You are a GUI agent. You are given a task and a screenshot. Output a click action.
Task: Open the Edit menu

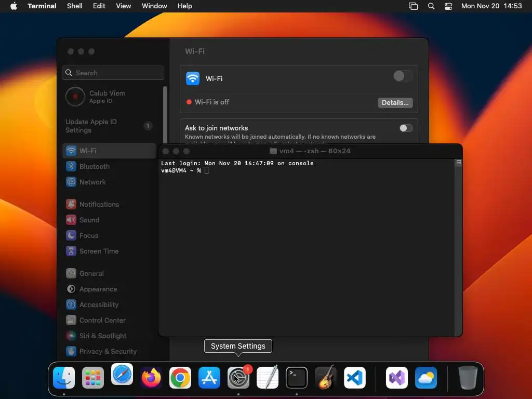[99, 6]
